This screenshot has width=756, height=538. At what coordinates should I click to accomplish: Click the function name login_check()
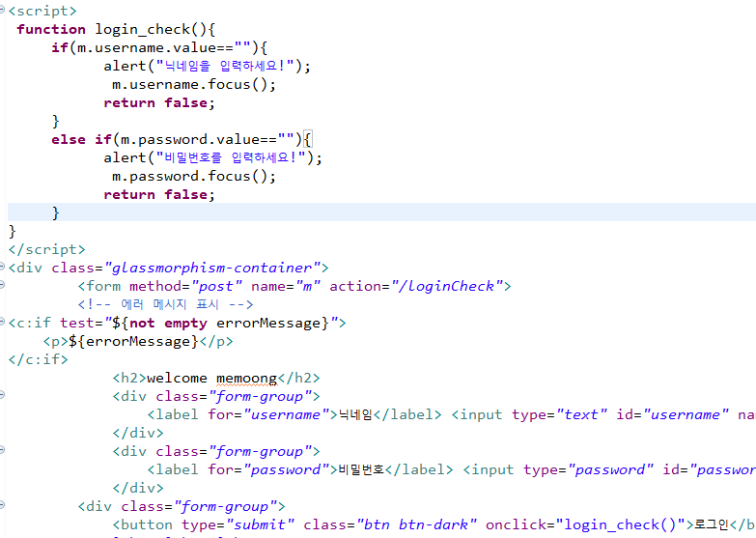click(151, 29)
